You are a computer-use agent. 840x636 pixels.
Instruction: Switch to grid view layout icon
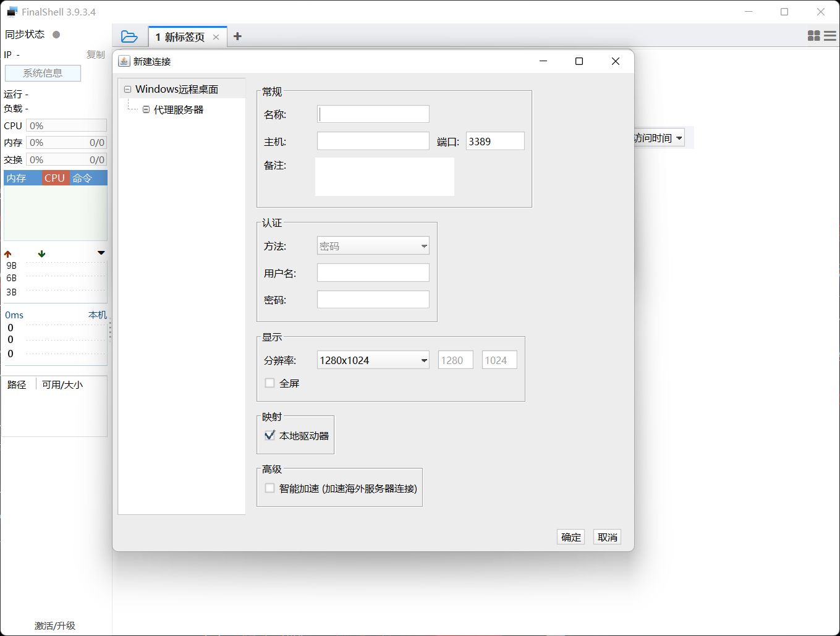(814, 36)
